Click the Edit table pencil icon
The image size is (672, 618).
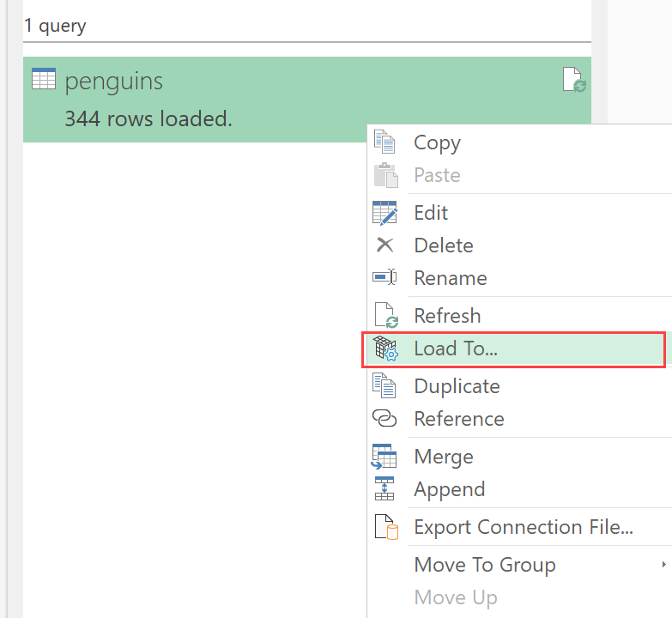tap(384, 213)
